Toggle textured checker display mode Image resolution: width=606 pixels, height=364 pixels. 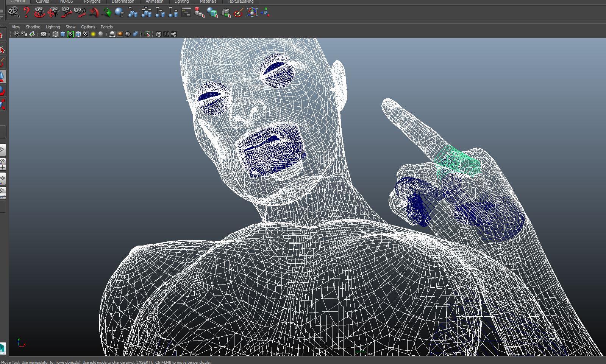coord(86,34)
